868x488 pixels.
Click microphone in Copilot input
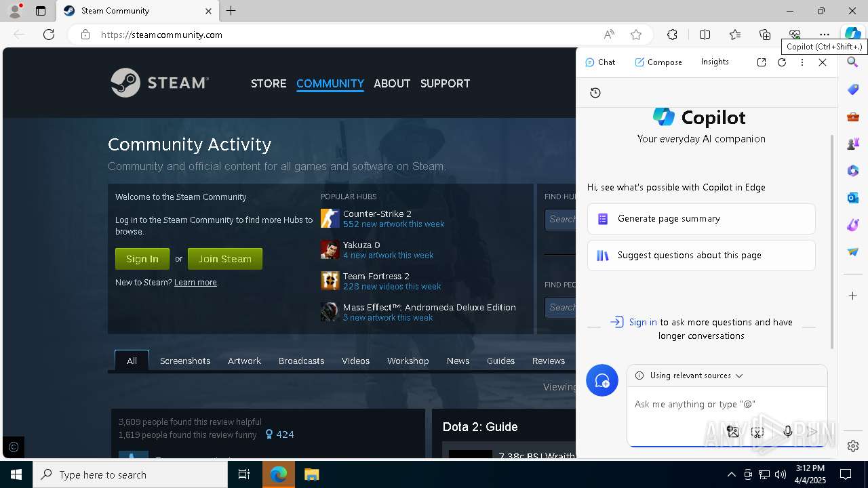coord(787,432)
